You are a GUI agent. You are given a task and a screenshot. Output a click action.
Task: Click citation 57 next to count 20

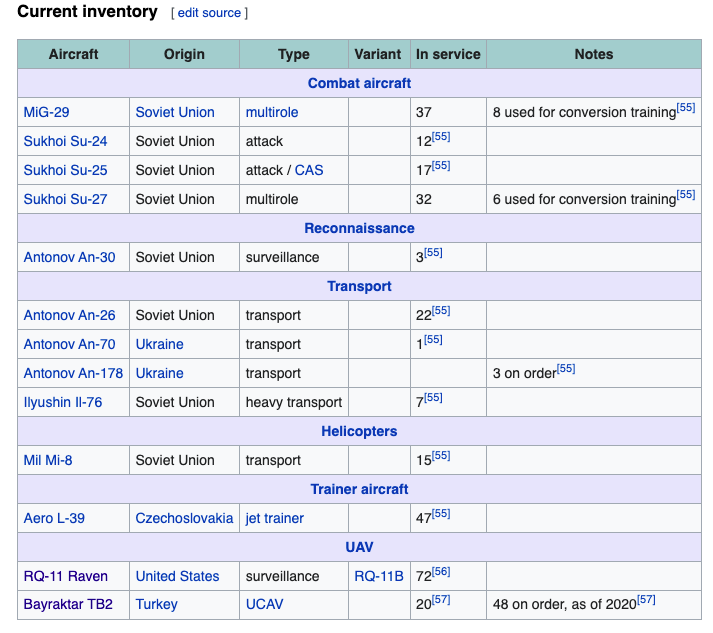tap(441, 600)
